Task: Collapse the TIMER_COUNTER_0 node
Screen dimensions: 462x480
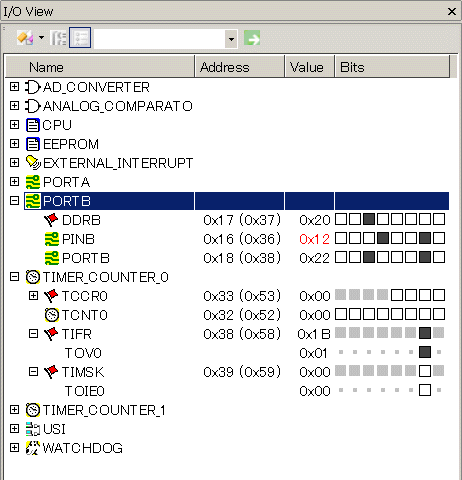Action: click(x=14, y=277)
